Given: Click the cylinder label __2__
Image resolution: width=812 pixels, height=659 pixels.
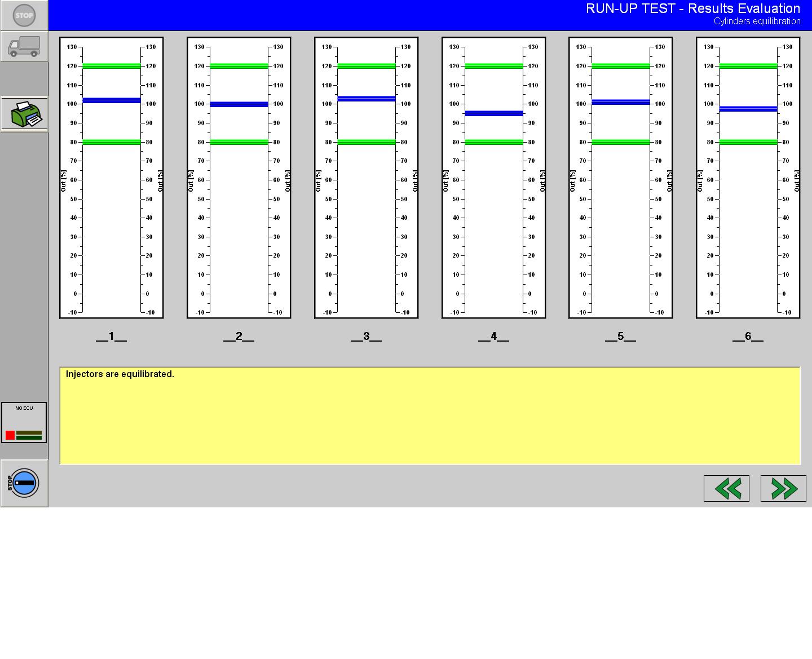Looking at the screenshot, I should [x=239, y=337].
